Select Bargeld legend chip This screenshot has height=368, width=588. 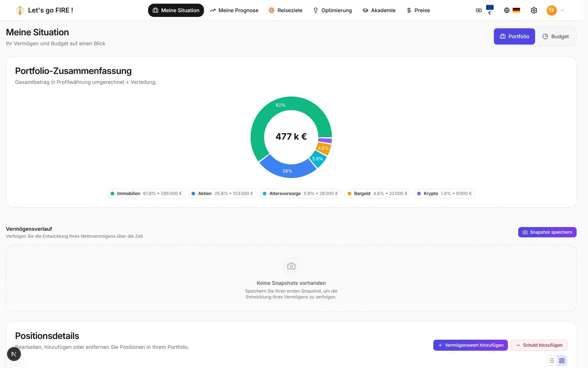click(377, 194)
